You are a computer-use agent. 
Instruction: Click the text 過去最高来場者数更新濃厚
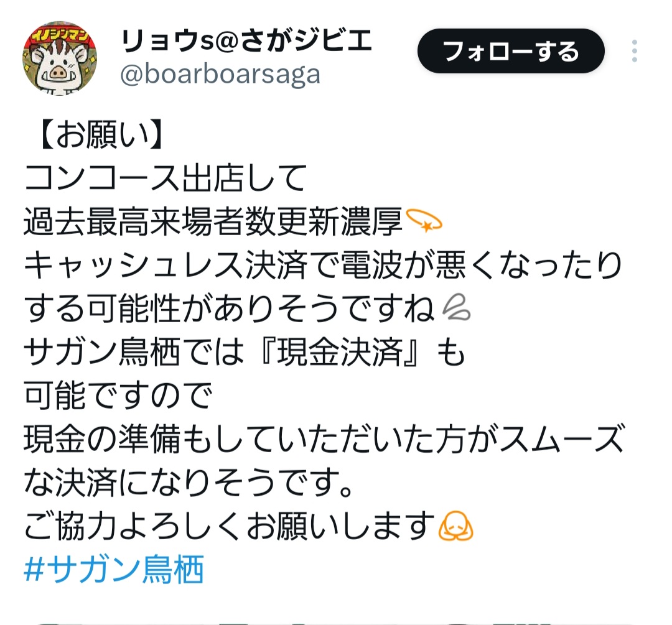pos(213,221)
